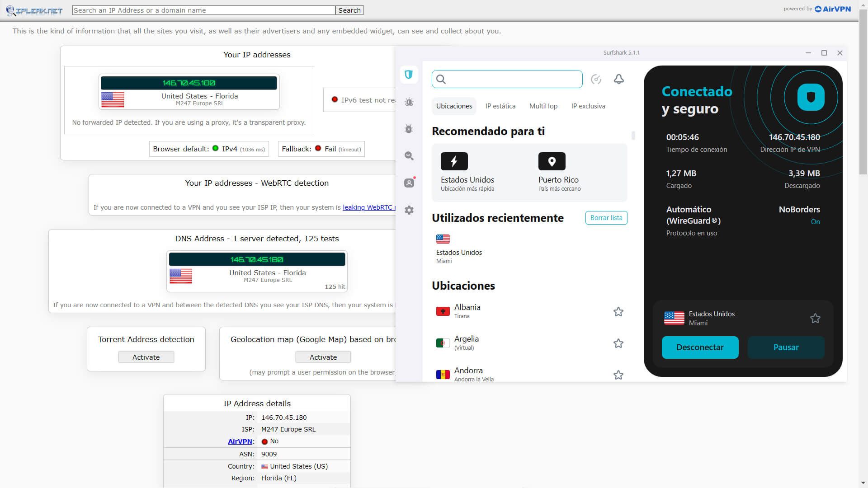Screen dimensions: 868x488
Task: Select the fastest location Estados Unidos lightning icon
Action: click(x=454, y=161)
